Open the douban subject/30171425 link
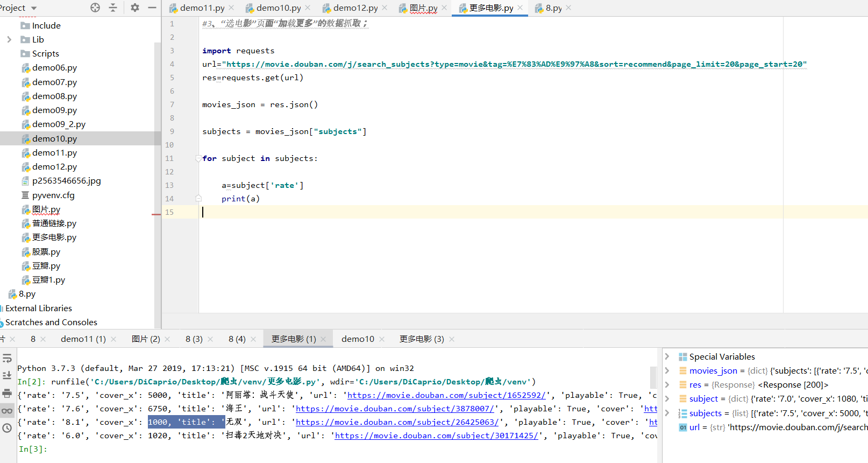 [x=436, y=436]
